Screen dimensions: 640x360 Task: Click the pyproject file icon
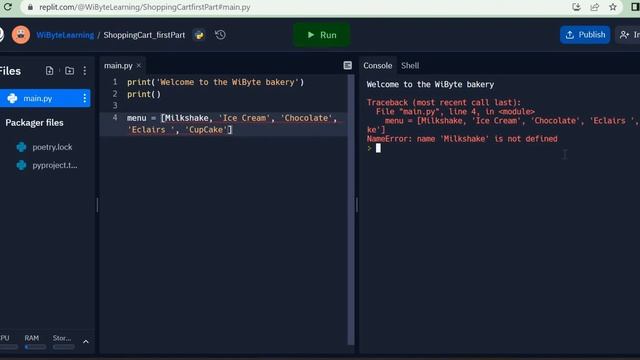pos(21,165)
